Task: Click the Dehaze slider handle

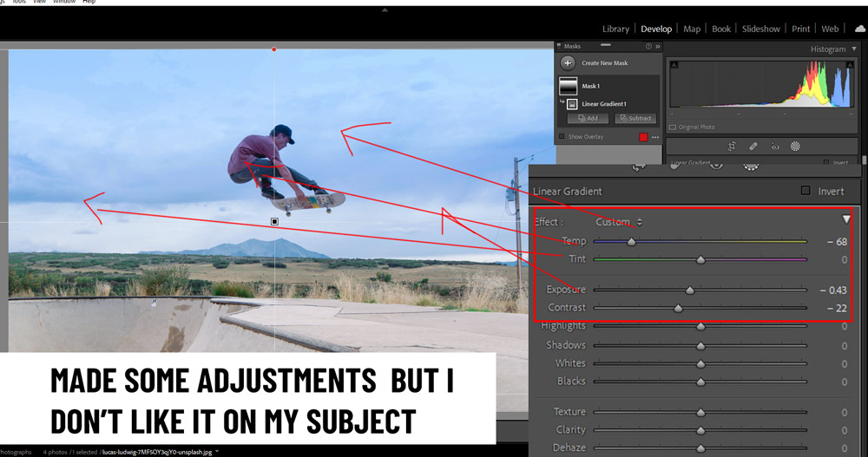Action: (x=700, y=448)
